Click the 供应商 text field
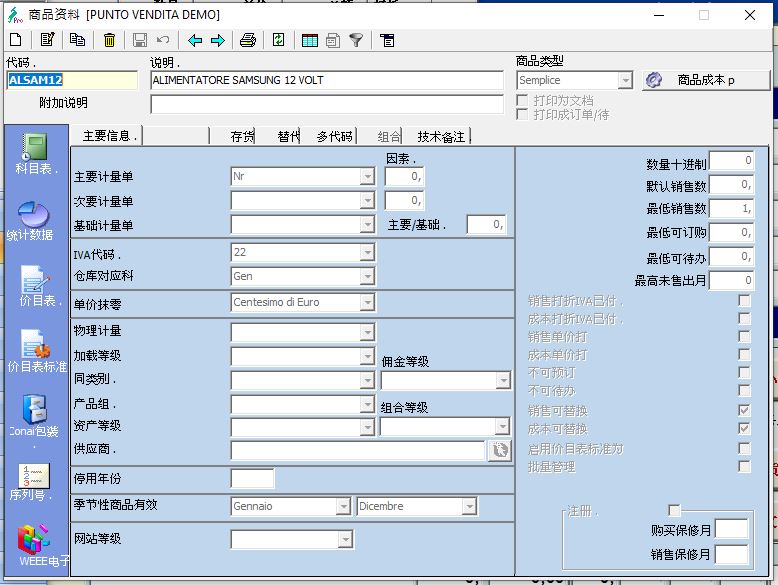 (358, 450)
